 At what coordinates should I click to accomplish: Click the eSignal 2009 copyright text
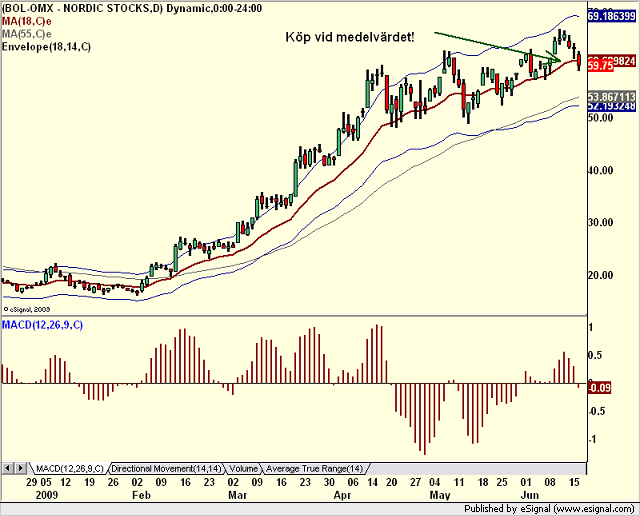27,309
